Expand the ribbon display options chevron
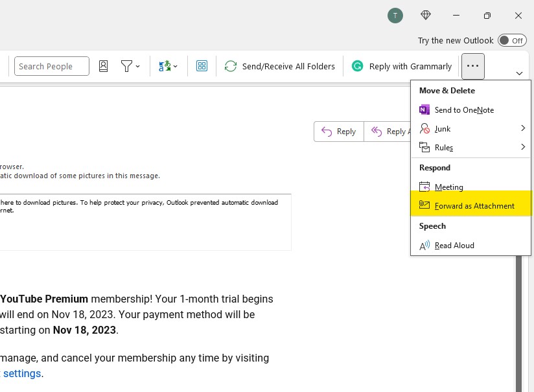 point(519,73)
